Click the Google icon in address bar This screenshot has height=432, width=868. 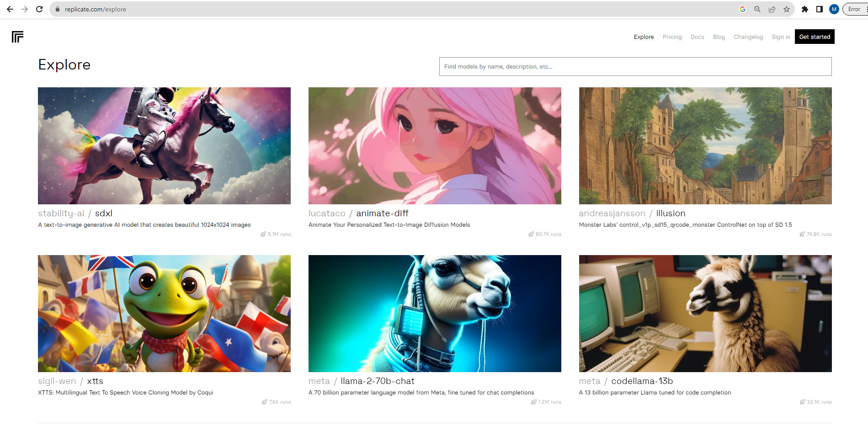pos(743,9)
